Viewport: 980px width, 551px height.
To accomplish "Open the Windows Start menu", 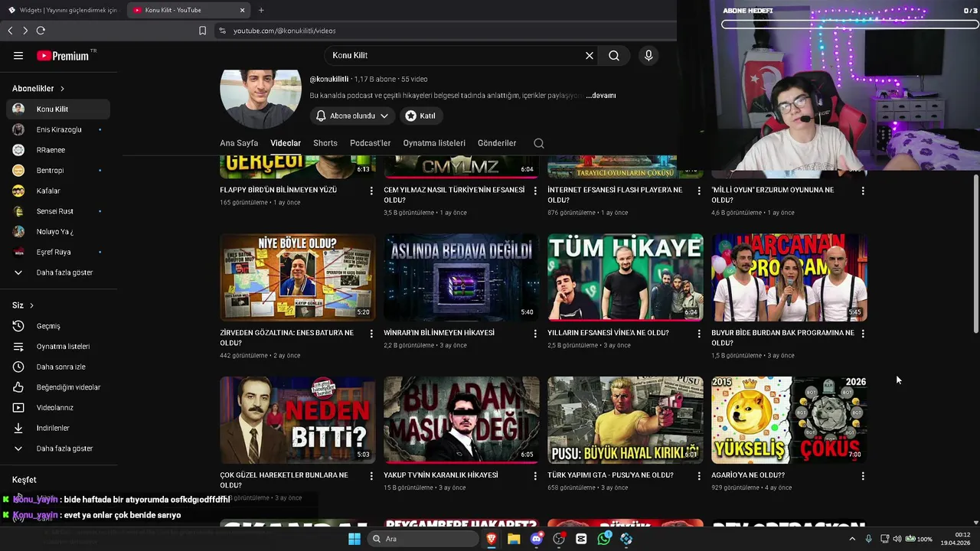I will tap(354, 539).
